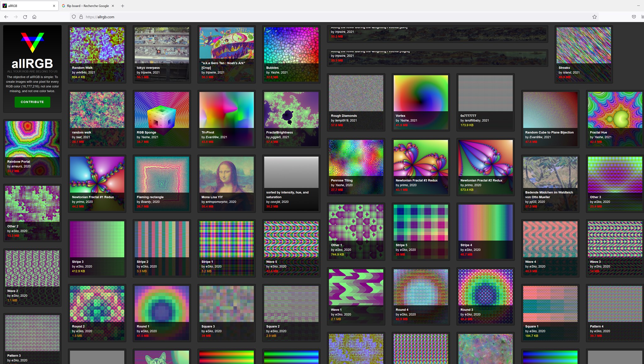Click the Other 1 title
Screen dimensions: 644x364
pyautogui.click(x=336, y=245)
